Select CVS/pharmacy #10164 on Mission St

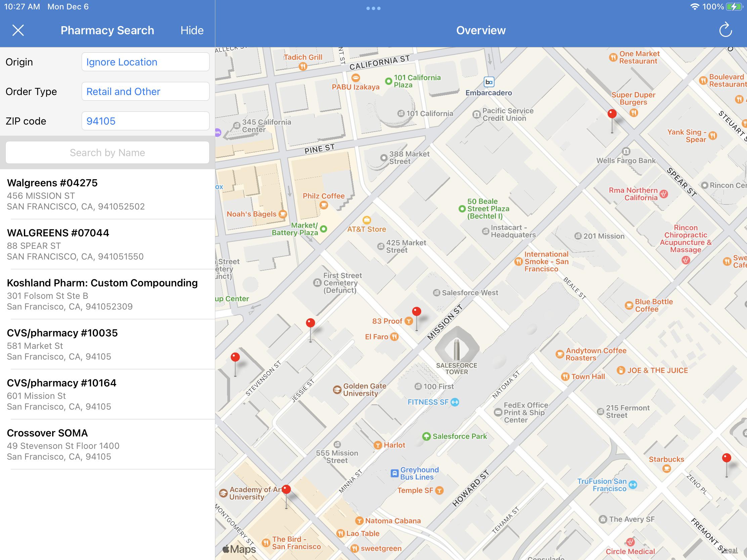tap(107, 394)
